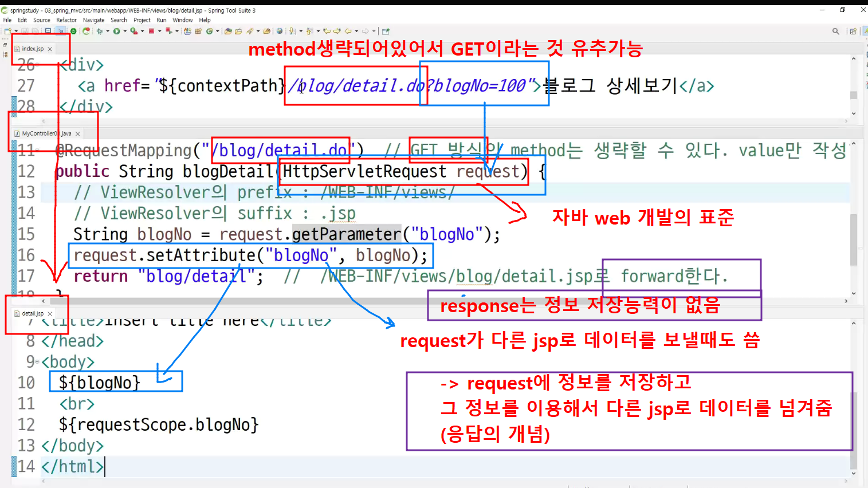Open the New file dropdown arrow
The height and width of the screenshot is (488, 868).
(x=16, y=31)
